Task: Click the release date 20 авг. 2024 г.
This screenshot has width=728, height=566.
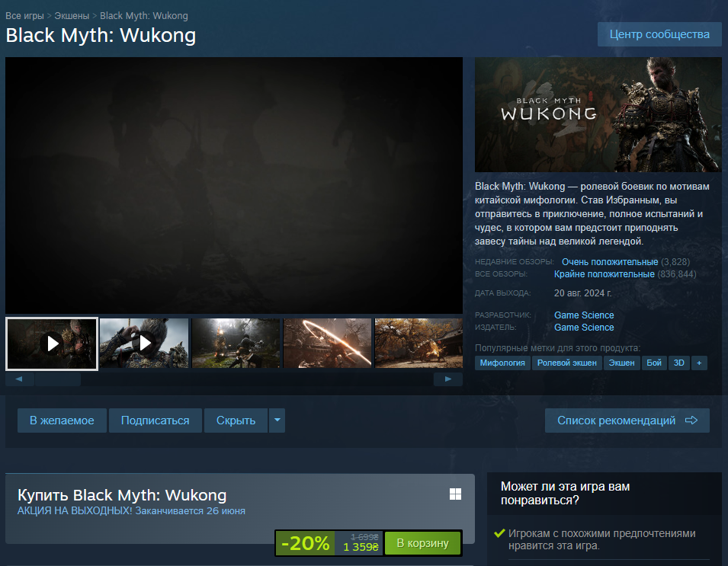Action: click(582, 293)
